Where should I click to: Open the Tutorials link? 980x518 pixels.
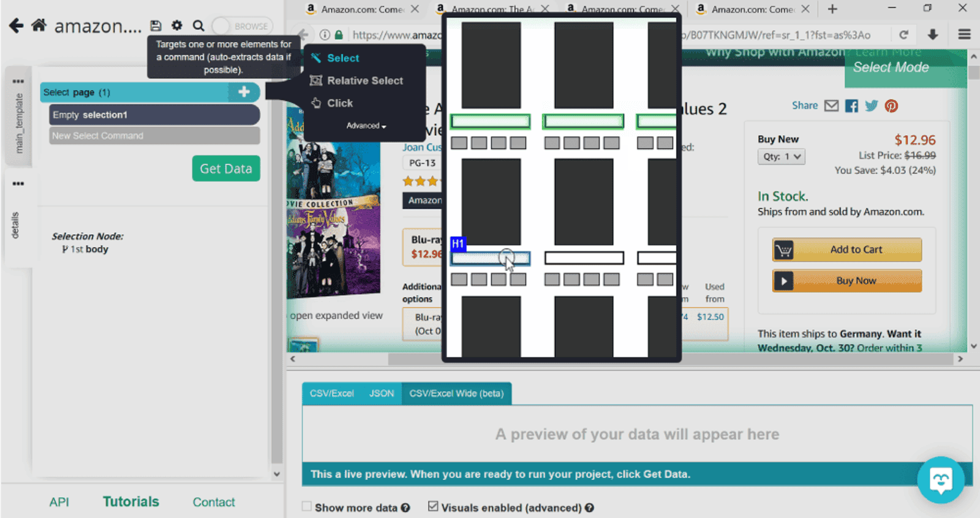pos(130,501)
